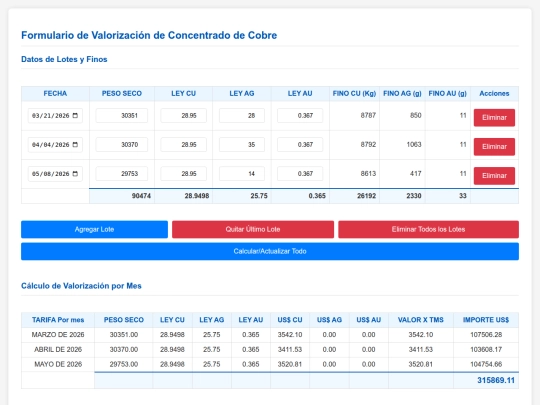This screenshot has width=540, height=405.
Task: Click the Acciones column header
Action: click(494, 94)
